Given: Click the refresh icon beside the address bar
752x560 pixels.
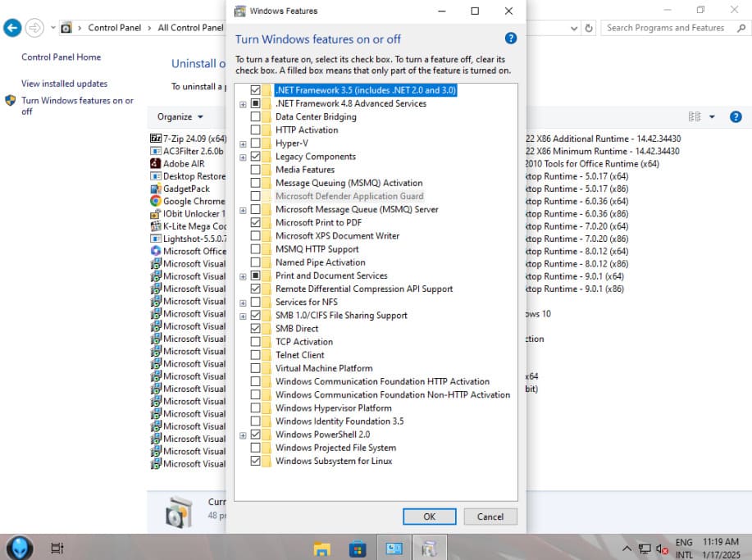Looking at the screenshot, I should pyautogui.click(x=589, y=29).
